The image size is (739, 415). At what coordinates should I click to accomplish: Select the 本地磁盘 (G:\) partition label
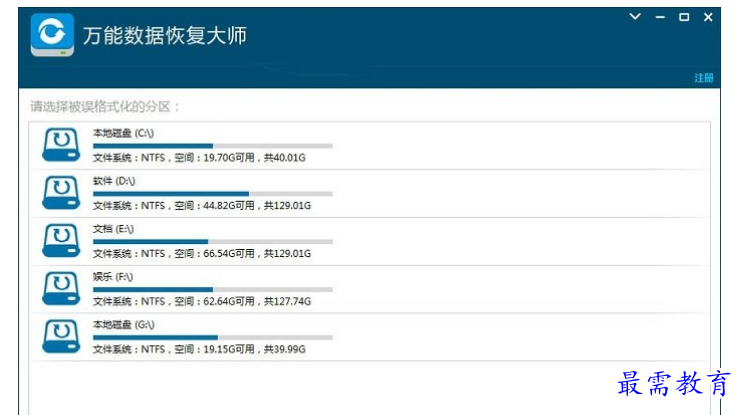pyautogui.click(x=123, y=325)
